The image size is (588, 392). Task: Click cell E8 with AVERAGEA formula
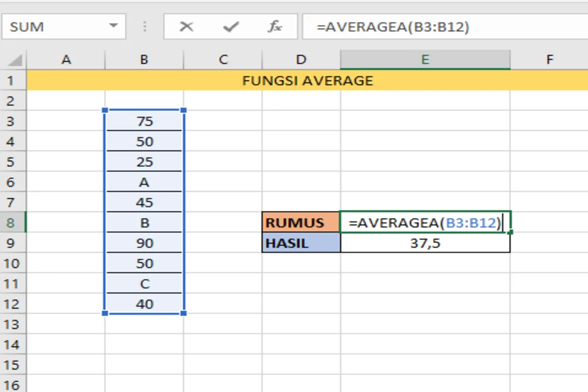coord(425,223)
